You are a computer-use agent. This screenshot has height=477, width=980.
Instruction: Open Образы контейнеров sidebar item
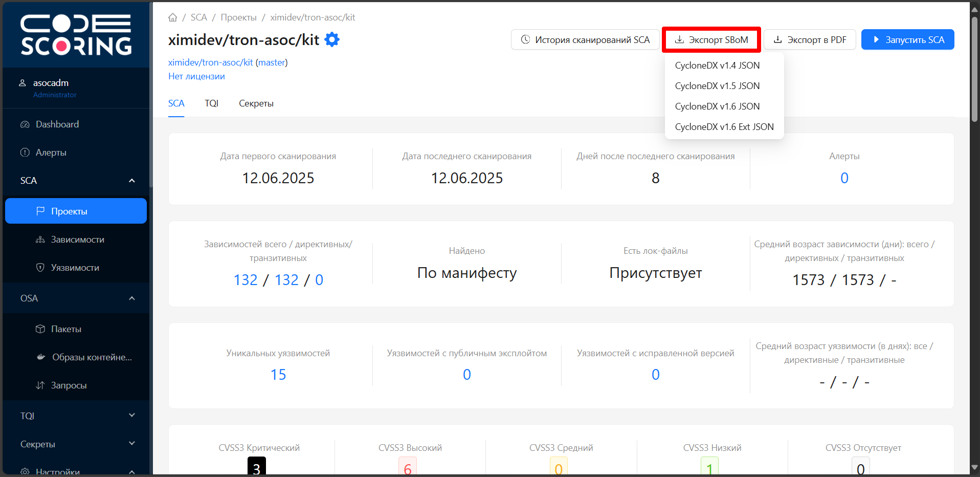pos(92,357)
